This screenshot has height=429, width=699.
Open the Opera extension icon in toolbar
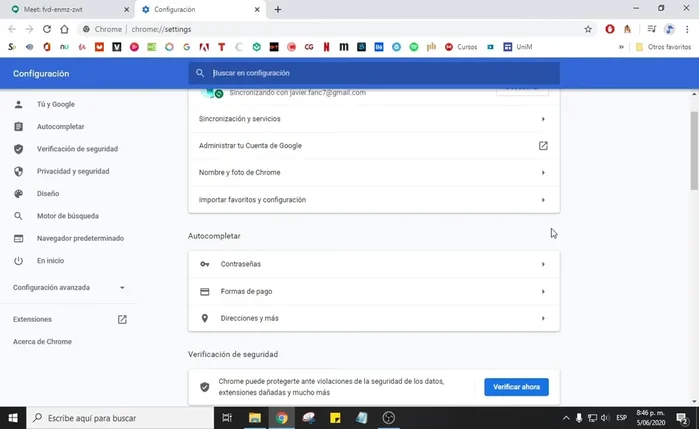tap(610, 29)
